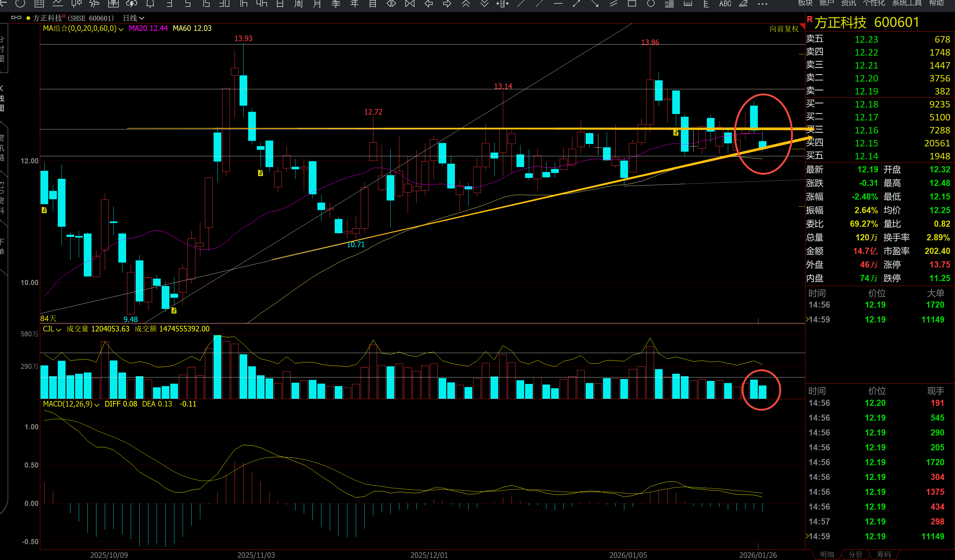Select the circle drawing tool
Viewport: 955px width, 560px height.
651,4
